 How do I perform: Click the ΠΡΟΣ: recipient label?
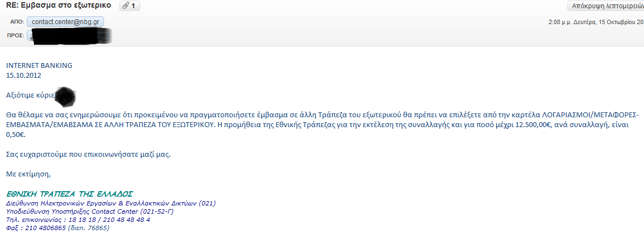pyautogui.click(x=15, y=36)
